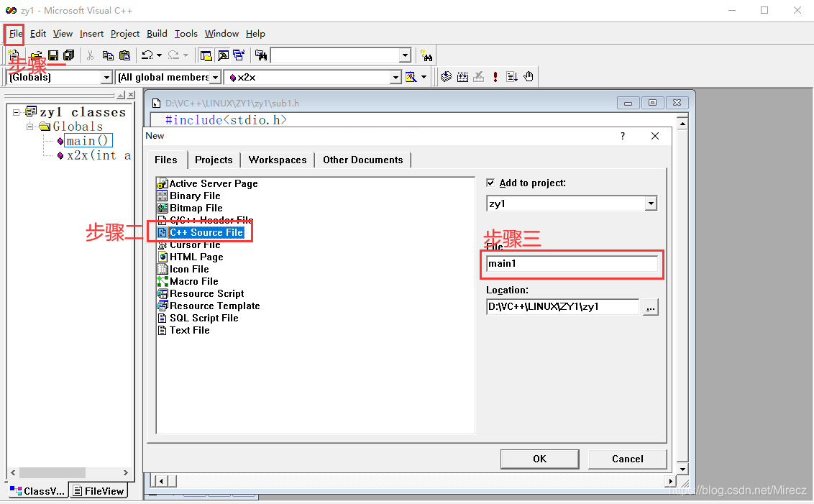The height and width of the screenshot is (504, 814).
Task: Open the Build menu
Action: pyautogui.click(x=157, y=33)
